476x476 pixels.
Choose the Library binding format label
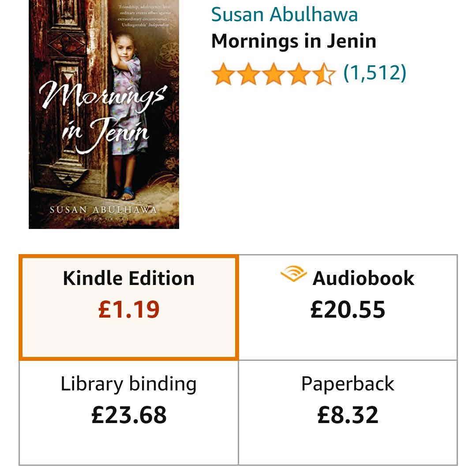point(128,384)
